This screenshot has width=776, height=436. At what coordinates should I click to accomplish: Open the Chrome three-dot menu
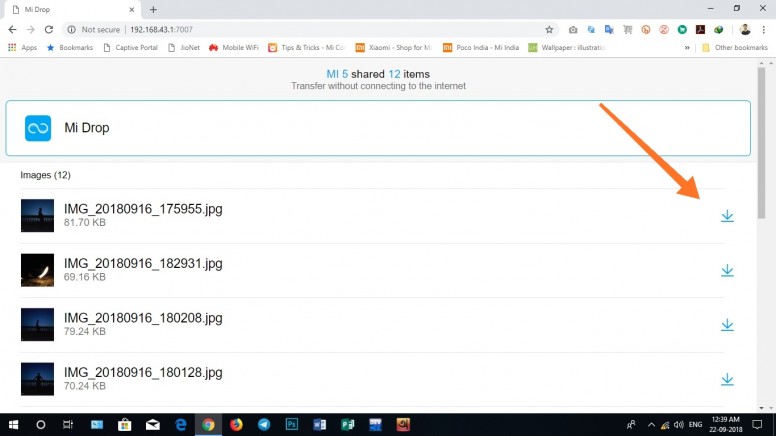point(764,30)
